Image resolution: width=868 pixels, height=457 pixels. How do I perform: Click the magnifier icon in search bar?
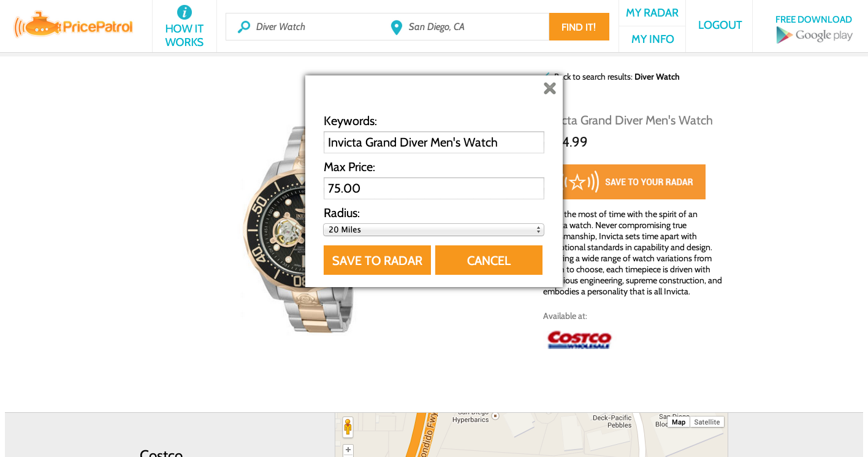click(x=244, y=27)
